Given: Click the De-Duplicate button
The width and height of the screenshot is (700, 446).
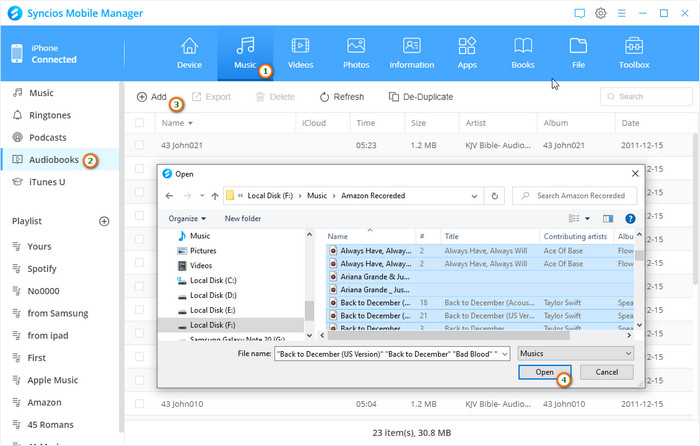Looking at the screenshot, I should [421, 97].
